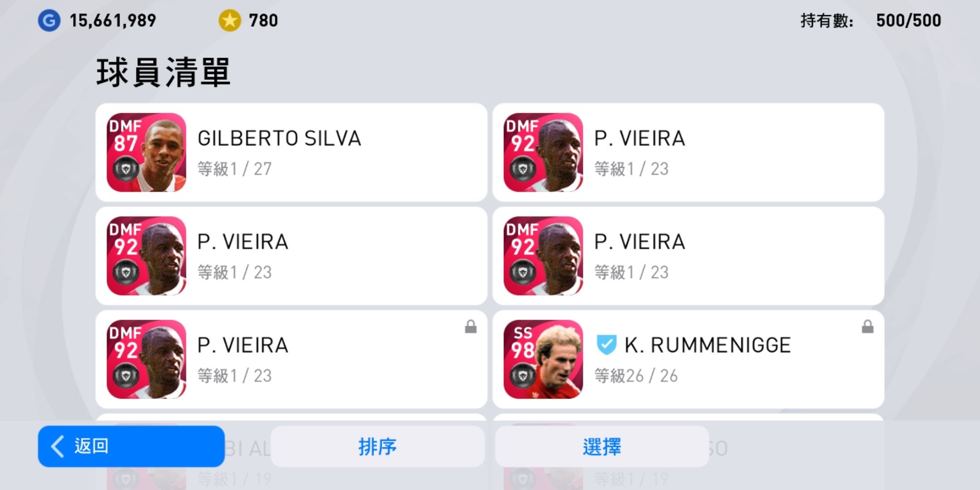Tap the back chevron arrow icon
The image size is (980, 490).
coord(57,446)
